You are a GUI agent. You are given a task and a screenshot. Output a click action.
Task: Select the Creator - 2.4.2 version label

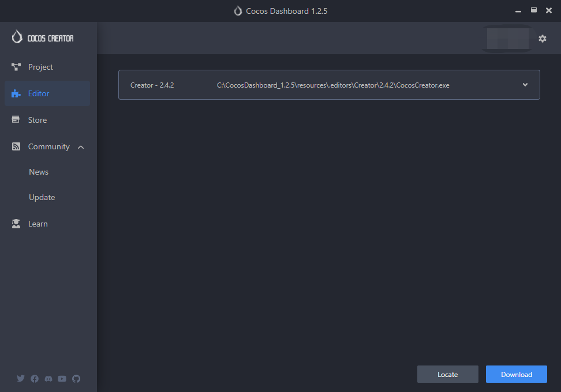click(x=152, y=85)
